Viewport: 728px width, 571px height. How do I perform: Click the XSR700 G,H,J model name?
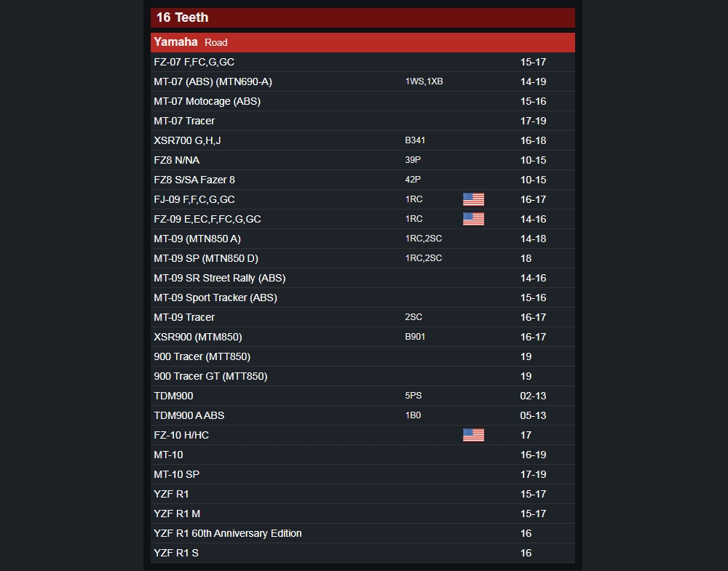(x=187, y=140)
